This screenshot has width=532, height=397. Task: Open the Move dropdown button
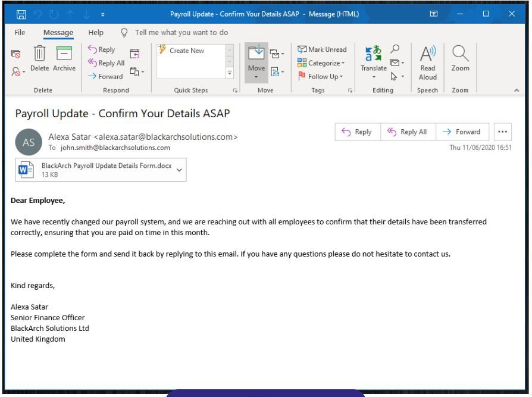pos(256,62)
